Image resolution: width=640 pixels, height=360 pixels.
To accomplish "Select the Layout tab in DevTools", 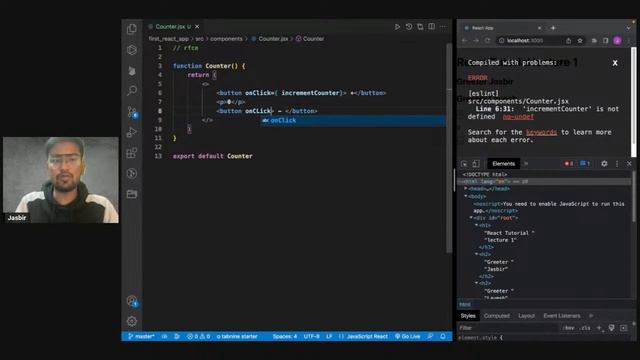I will tap(526, 316).
